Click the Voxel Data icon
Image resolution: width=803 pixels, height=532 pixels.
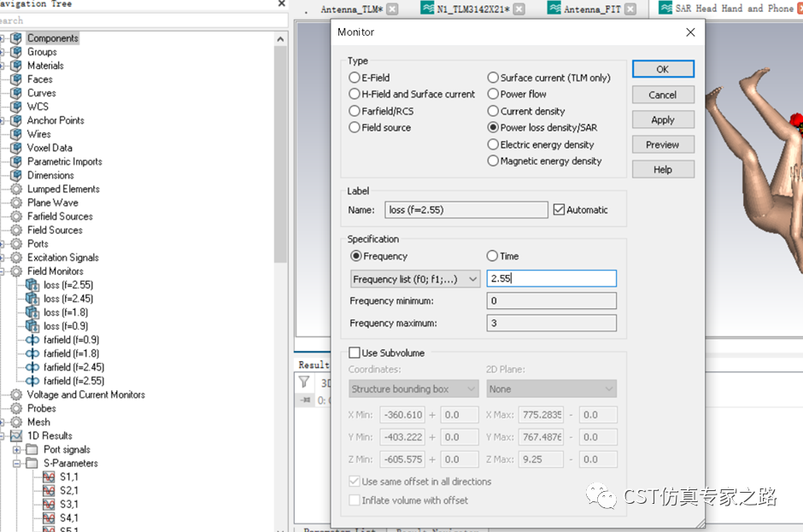coord(16,148)
